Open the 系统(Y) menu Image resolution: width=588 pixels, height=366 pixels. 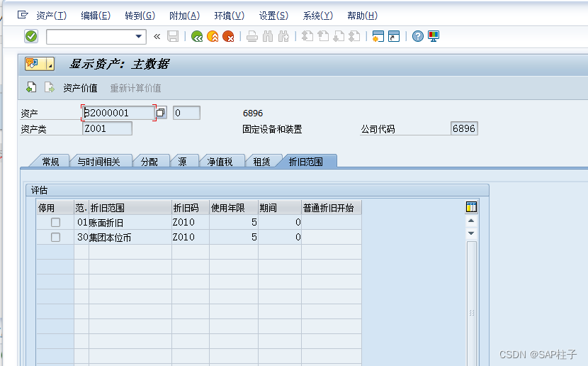(317, 16)
